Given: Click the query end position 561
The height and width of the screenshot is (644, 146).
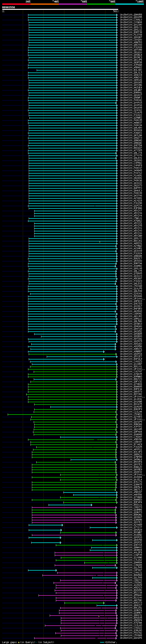Looking at the screenshot, I should pos(115,11).
